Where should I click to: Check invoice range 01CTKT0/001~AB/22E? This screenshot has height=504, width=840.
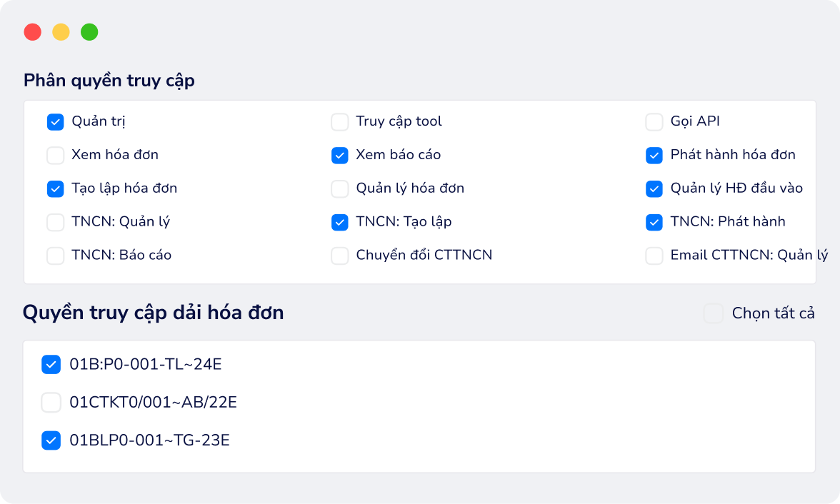coord(51,403)
